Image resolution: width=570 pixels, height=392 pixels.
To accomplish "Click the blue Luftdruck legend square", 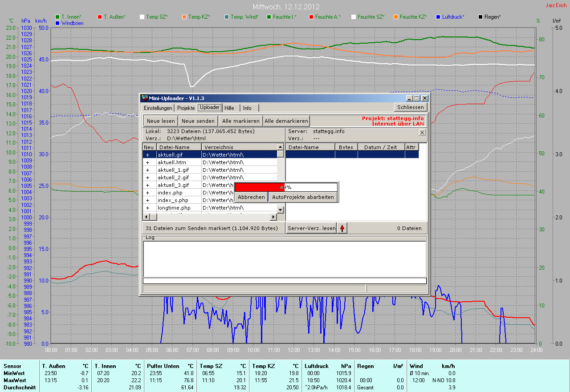I will tap(438, 17).
